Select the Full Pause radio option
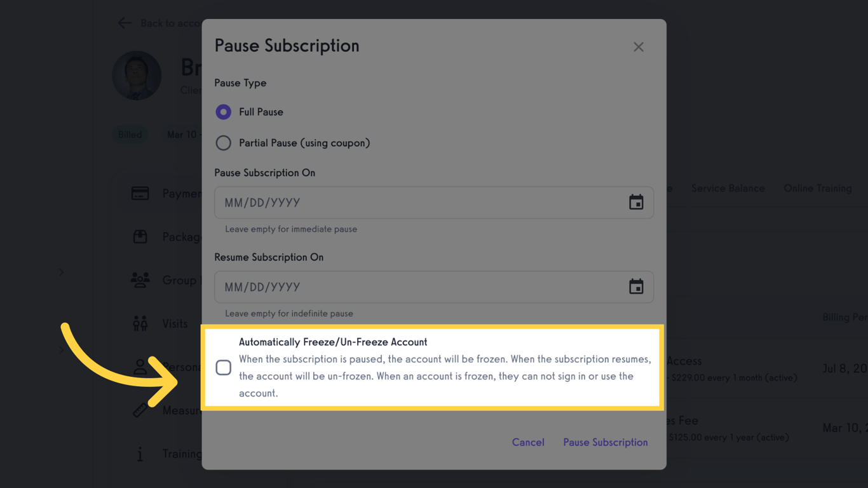Screen dimensions: 868x488 point(223,112)
